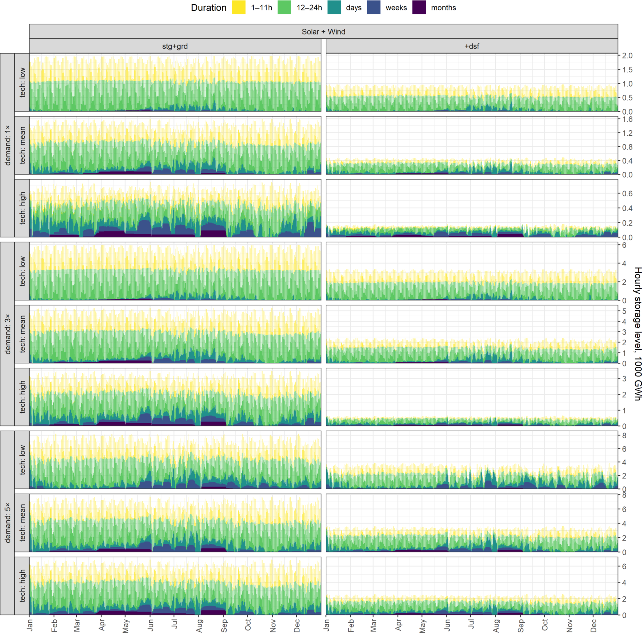
Task: Select the +dsf column header
Action: coord(472,46)
